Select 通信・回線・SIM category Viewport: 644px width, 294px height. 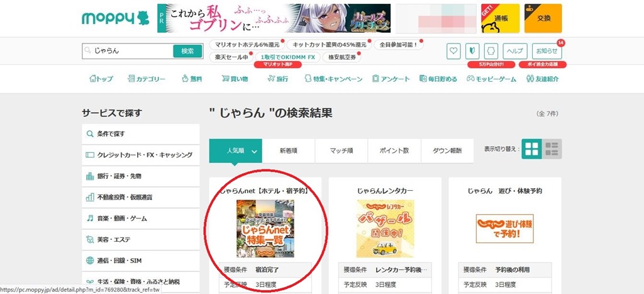pyautogui.click(x=140, y=261)
